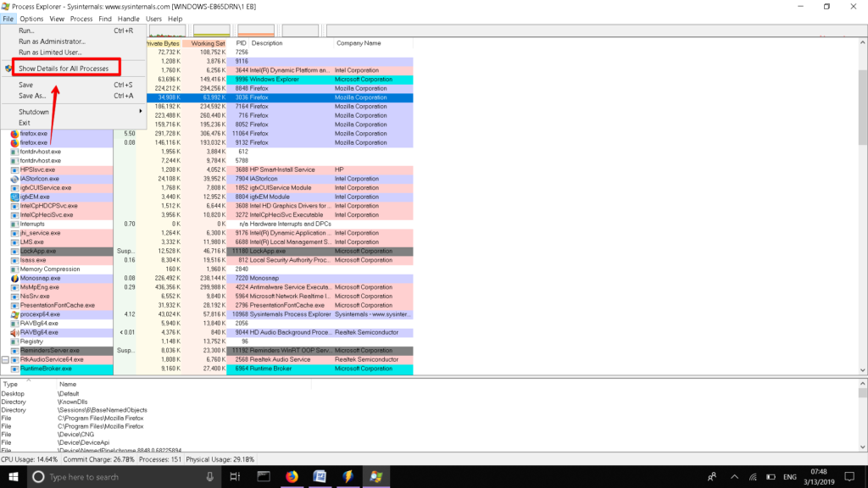
Task: Click the yellow commit history mini graph
Action: pyautogui.click(x=211, y=31)
